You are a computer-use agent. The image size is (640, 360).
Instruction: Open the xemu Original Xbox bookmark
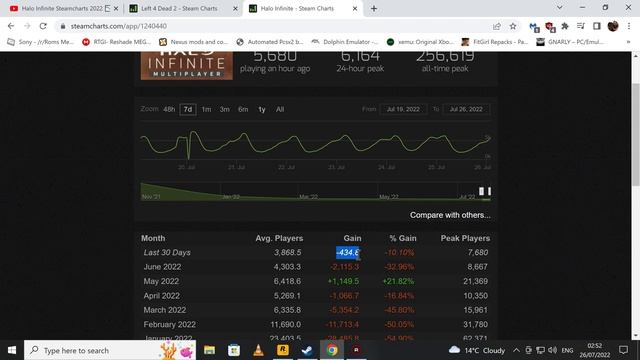420,42
